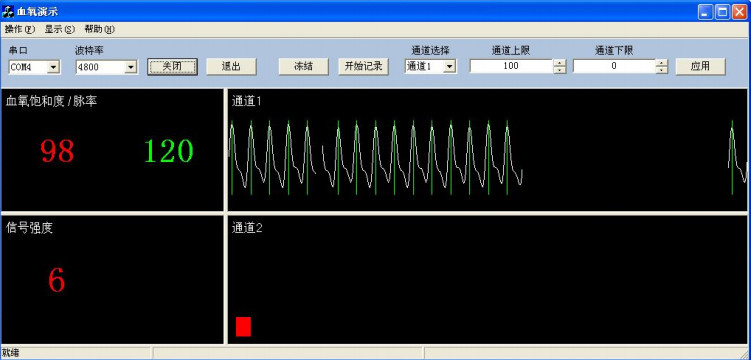This screenshot has width=751, height=360.
Task: Click the 通道上限 input field showing 100
Action: [x=511, y=66]
